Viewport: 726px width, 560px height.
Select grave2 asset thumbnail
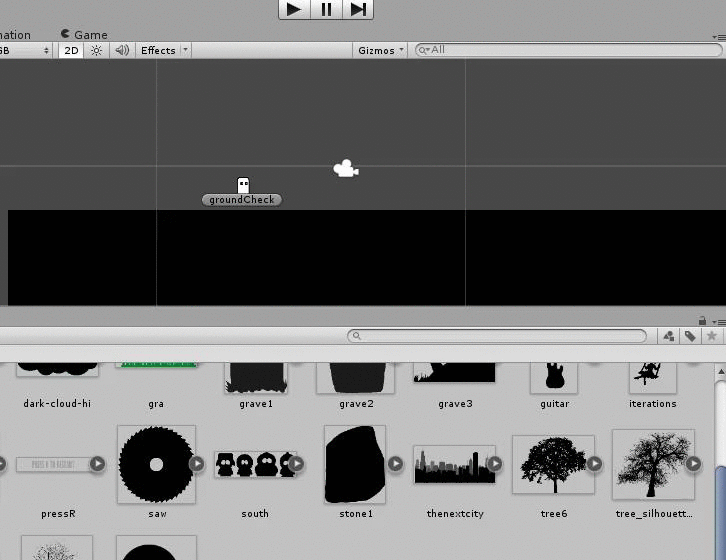[356, 378]
